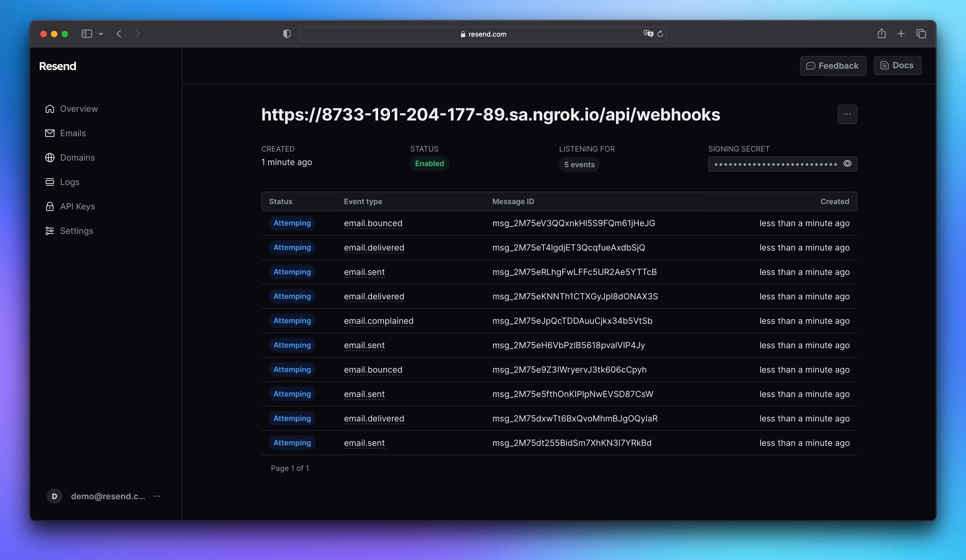Reveal the signing secret with the eye toggle
This screenshot has height=560, width=966.
847,163
